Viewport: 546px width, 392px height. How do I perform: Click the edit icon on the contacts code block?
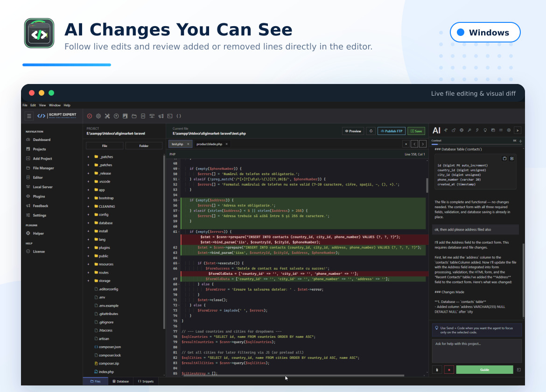(512, 158)
